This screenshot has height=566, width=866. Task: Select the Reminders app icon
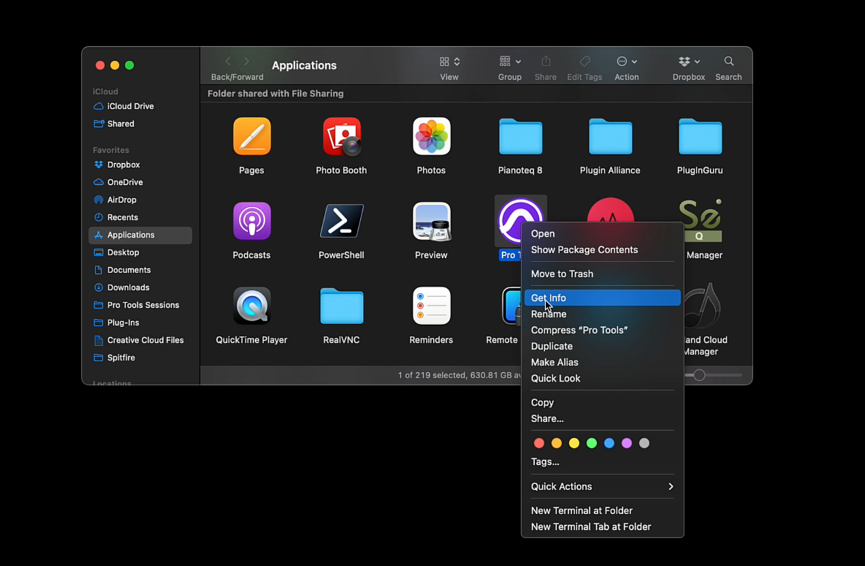(x=431, y=305)
